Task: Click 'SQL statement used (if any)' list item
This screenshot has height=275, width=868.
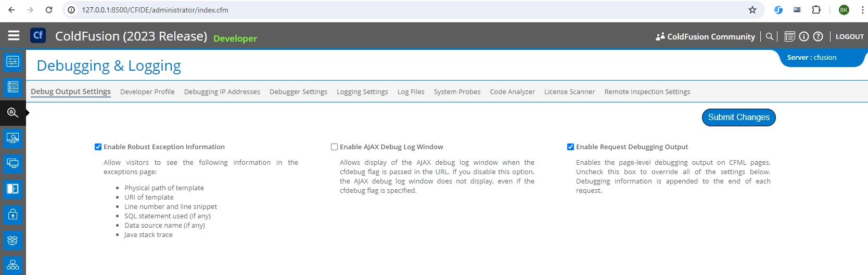Action: (x=168, y=216)
